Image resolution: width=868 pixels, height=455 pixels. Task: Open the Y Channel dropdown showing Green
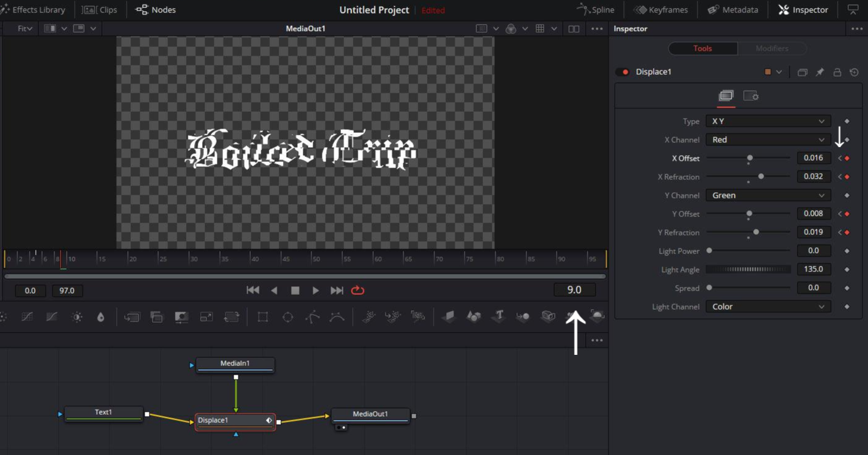click(x=768, y=195)
